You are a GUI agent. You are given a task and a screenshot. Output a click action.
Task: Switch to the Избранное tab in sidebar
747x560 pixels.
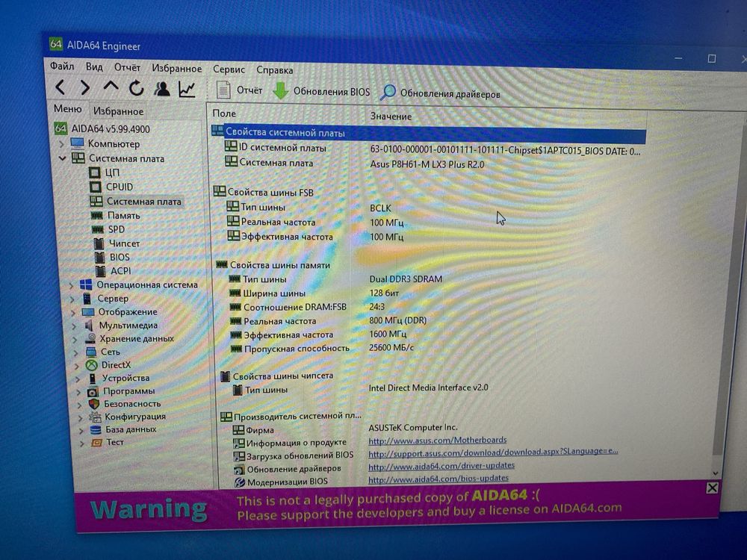pyautogui.click(x=118, y=111)
